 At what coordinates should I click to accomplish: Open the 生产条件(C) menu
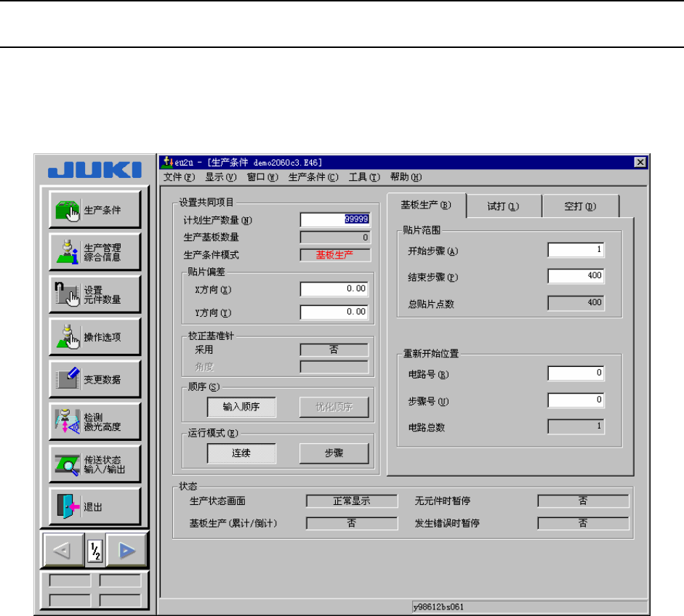click(313, 177)
